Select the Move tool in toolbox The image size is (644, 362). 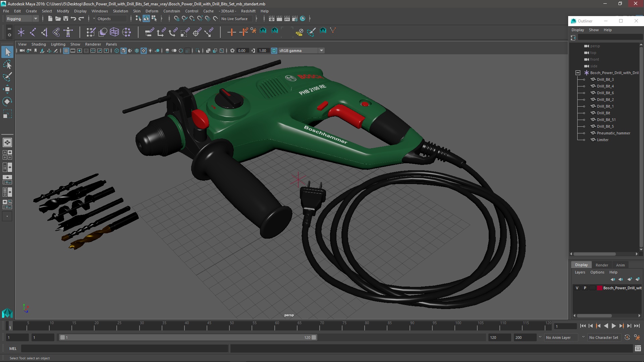pos(7,89)
